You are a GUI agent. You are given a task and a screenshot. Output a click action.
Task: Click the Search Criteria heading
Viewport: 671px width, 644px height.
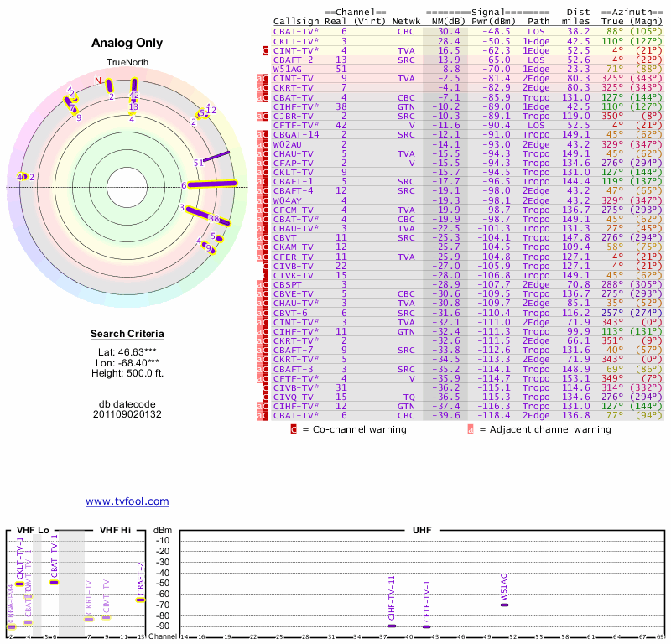click(x=127, y=335)
